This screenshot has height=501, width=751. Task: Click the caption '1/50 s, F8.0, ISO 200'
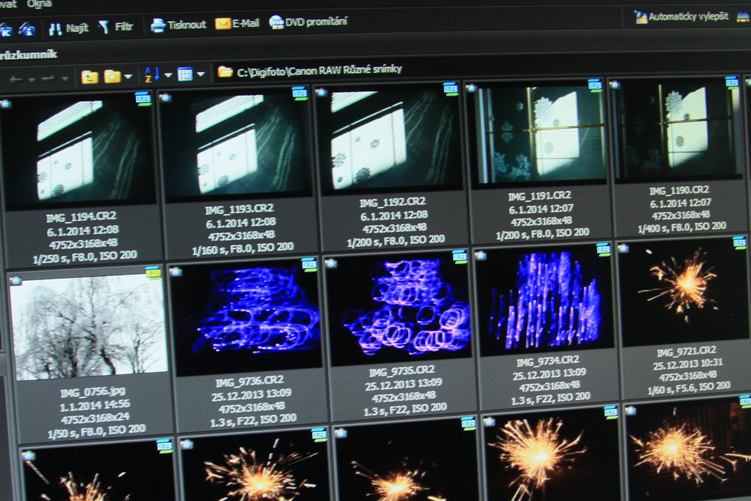[97, 431]
